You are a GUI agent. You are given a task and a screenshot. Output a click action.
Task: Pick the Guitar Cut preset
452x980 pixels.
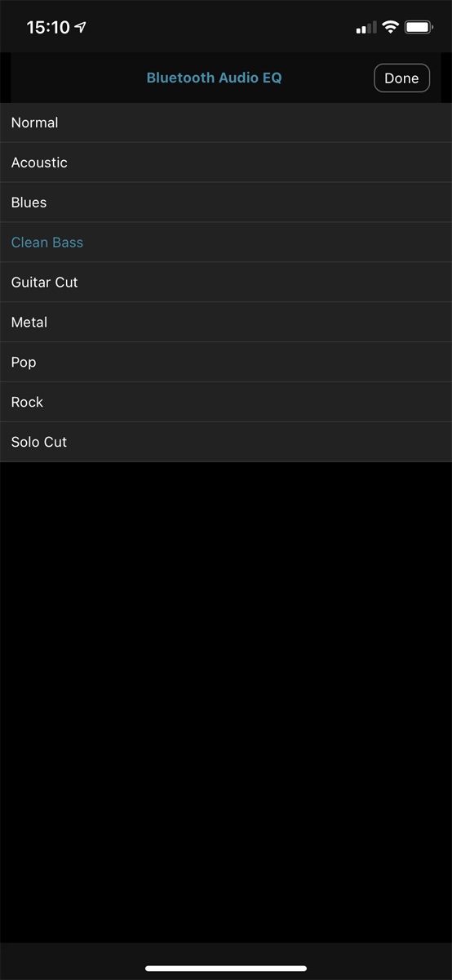tap(226, 283)
